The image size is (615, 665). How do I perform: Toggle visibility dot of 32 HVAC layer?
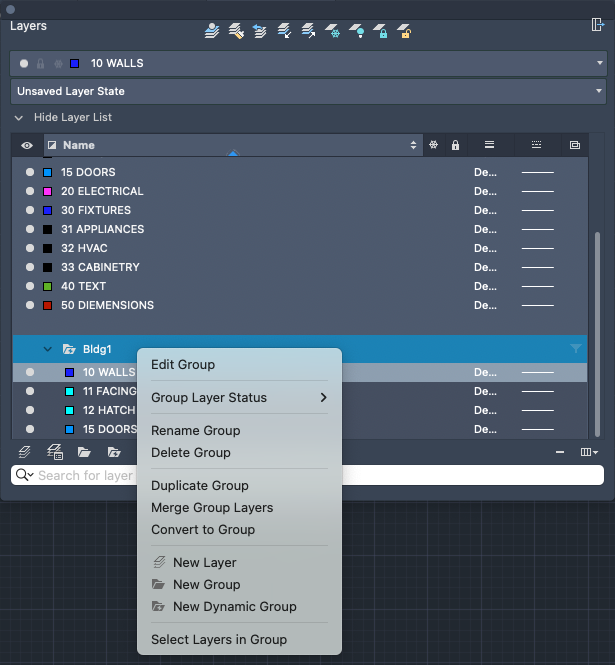30,248
